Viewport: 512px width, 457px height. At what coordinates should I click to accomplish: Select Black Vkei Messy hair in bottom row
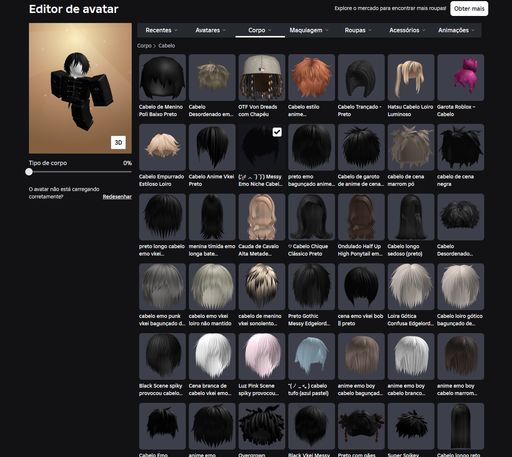pos(311,426)
